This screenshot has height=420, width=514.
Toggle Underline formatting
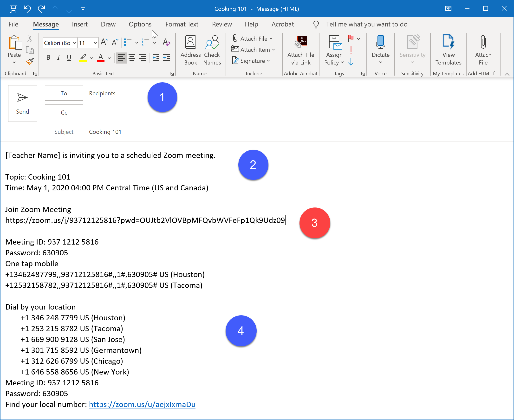69,58
